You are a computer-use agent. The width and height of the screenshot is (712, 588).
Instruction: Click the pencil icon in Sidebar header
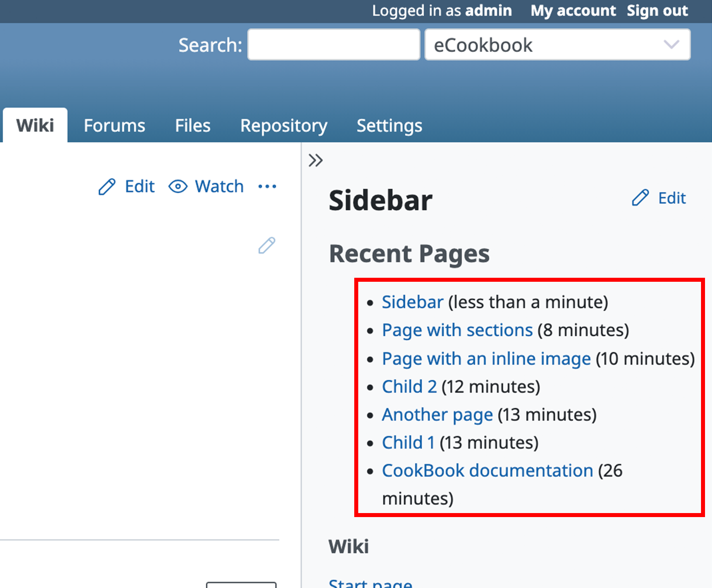[x=640, y=198]
